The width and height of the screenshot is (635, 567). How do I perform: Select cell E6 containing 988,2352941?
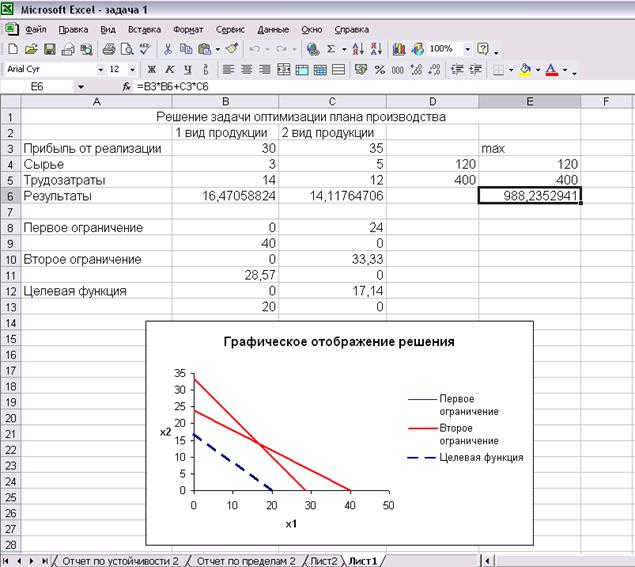[529, 197]
